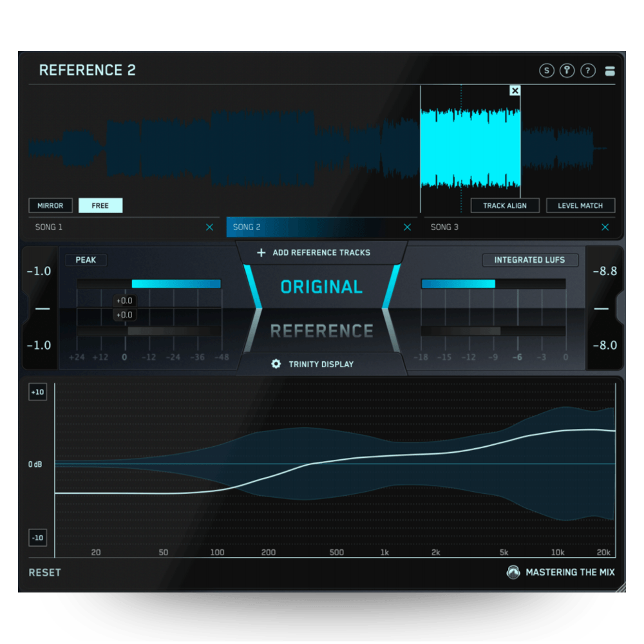Image resolution: width=644 pixels, height=644 pixels.
Task: Click the Mastering The Mix logo icon
Action: coord(513,572)
